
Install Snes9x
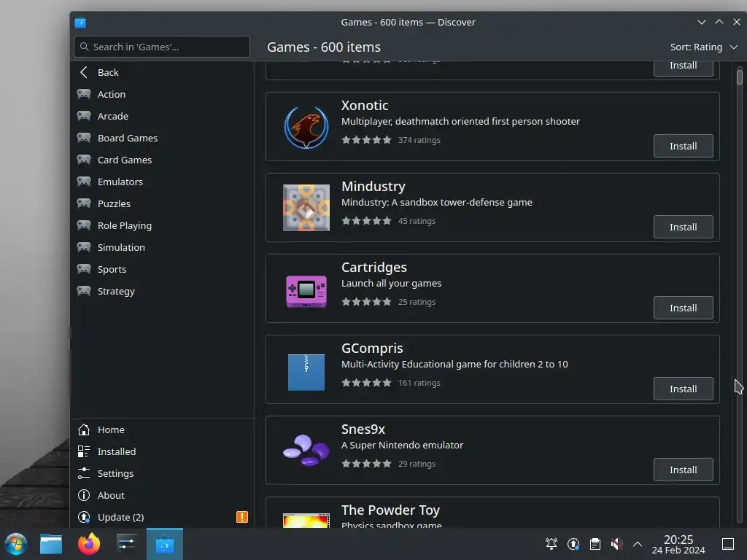pos(683,470)
